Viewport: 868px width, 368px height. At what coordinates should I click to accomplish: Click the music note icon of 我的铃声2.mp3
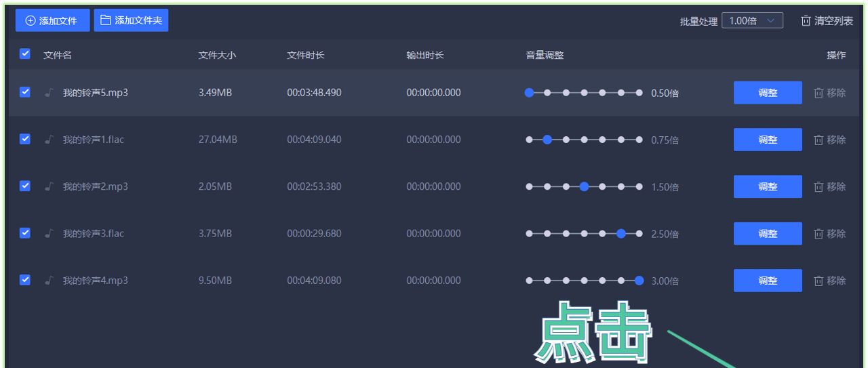pyautogui.click(x=48, y=186)
